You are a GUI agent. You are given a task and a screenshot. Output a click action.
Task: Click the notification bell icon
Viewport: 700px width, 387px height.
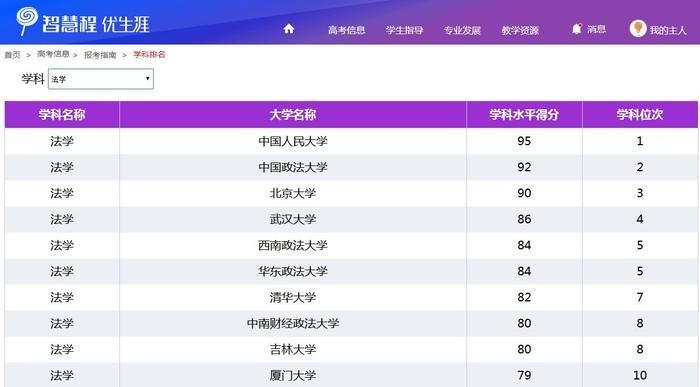[577, 29]
